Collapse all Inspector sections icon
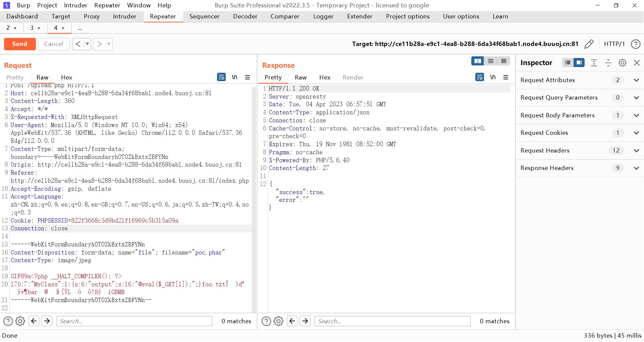Screen dimensions: 644x342 pos(608,63)
